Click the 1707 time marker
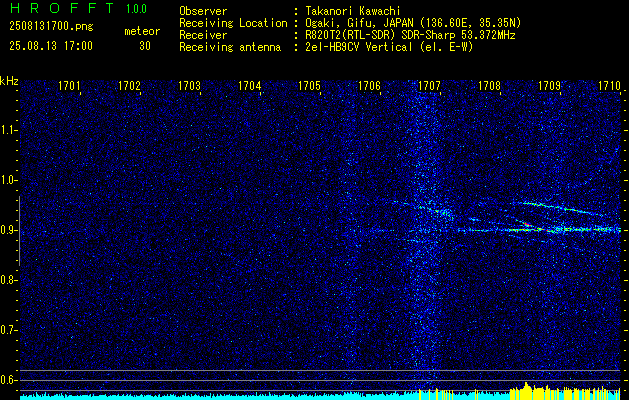 430,85
